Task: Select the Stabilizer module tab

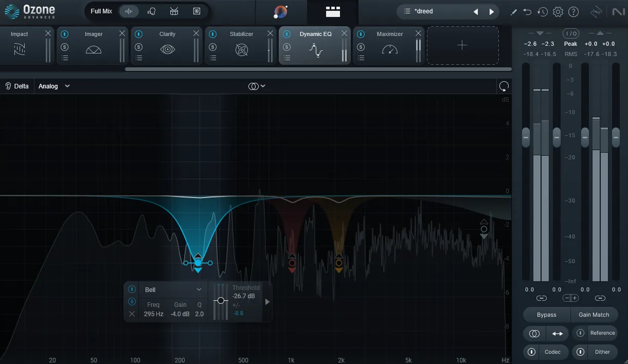Action: pos(241,45)
